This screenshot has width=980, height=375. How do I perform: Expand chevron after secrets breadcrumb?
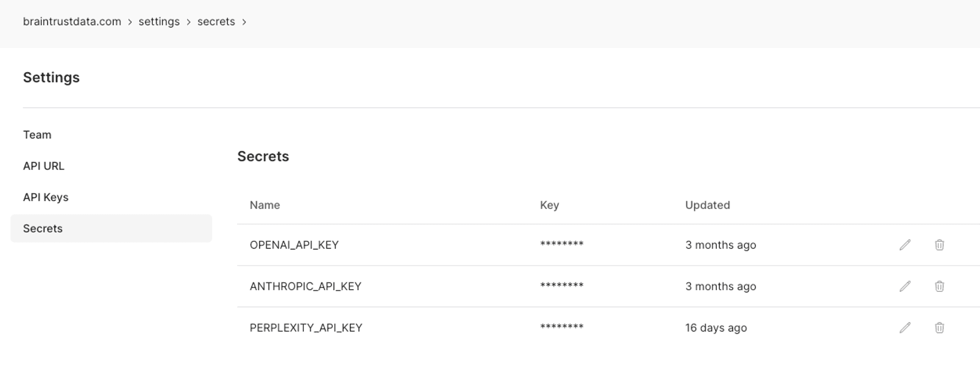pyautogui.click(x=244, y=22)
